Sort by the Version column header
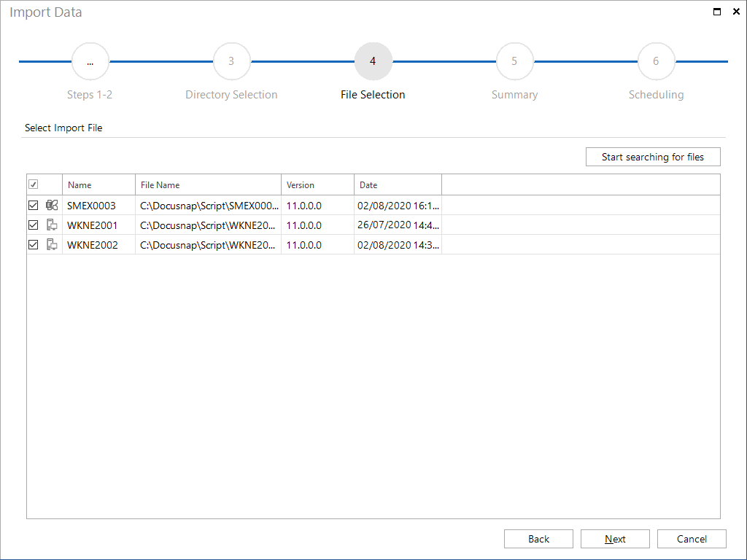 click(318, 184)
